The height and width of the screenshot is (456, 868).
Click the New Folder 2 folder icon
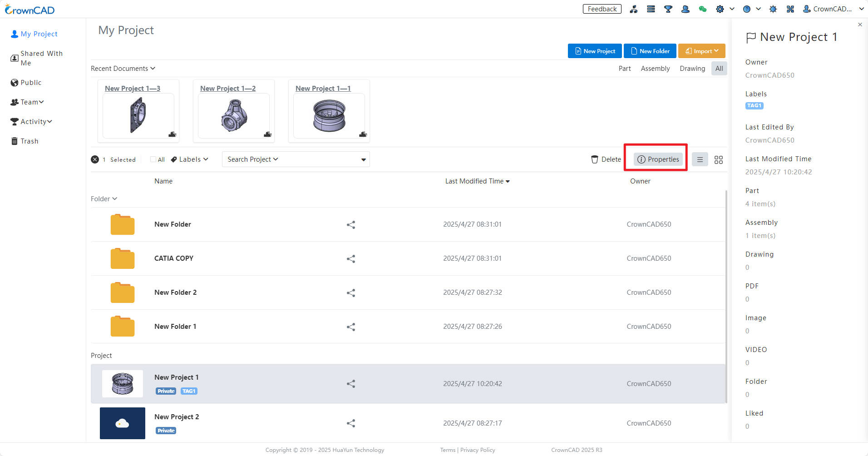pos(123,292)
